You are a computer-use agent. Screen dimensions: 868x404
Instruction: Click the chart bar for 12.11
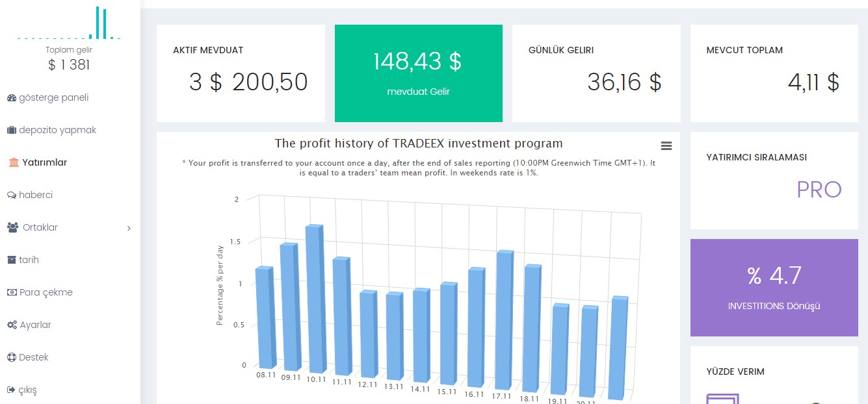coord(369,335)
